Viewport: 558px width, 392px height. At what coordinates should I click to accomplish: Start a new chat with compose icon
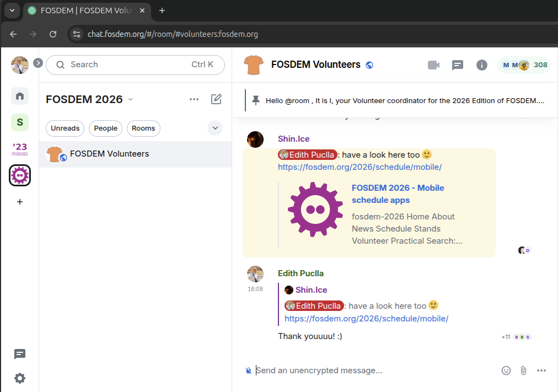(x=216, y=99)
